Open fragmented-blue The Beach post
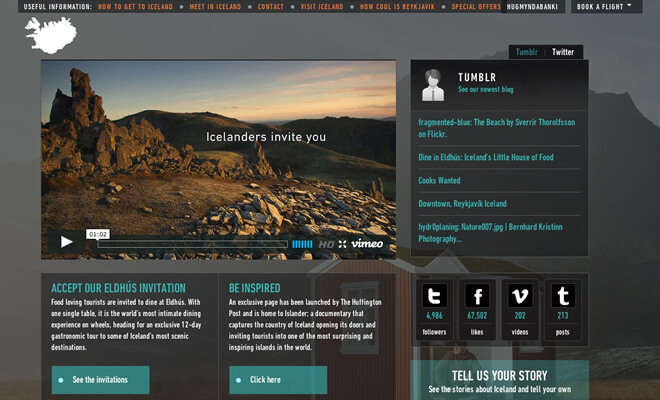Screen dimensions: 660x400 tap(497, 128)
